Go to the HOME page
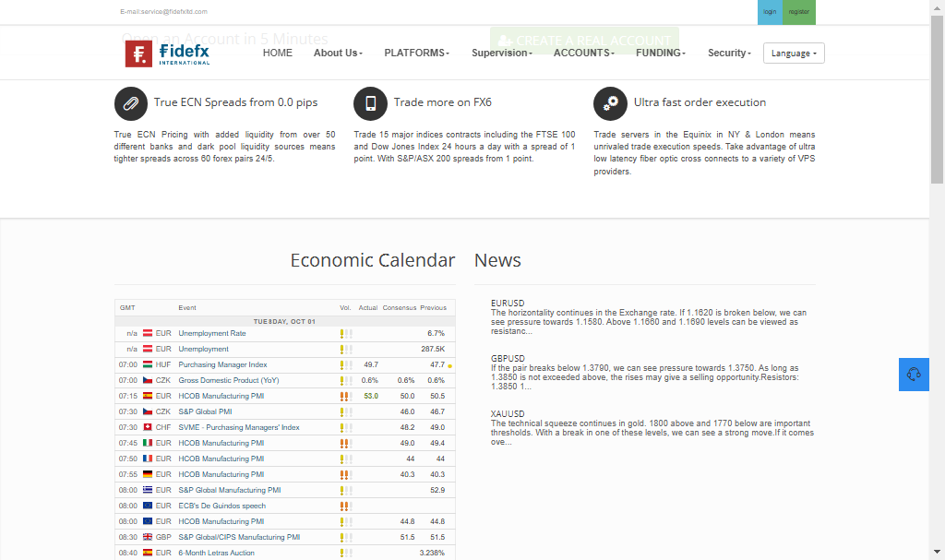 click(278, 54)
